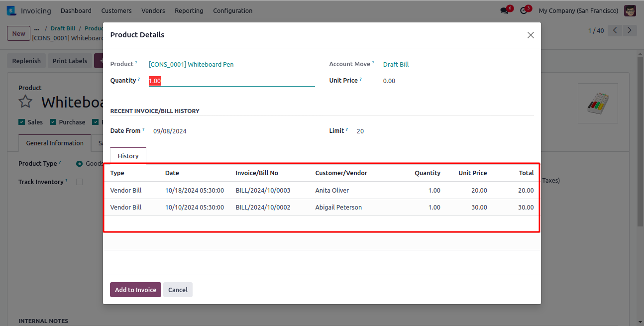Go to previous record arrow
644x326 pixels.
pyautogui.click(x=615, y=31)
